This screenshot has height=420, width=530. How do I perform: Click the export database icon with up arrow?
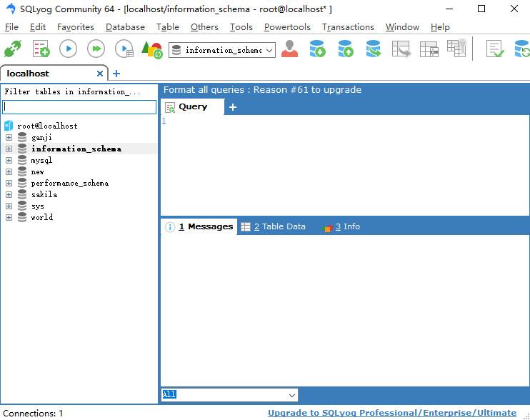click(346, 49)
